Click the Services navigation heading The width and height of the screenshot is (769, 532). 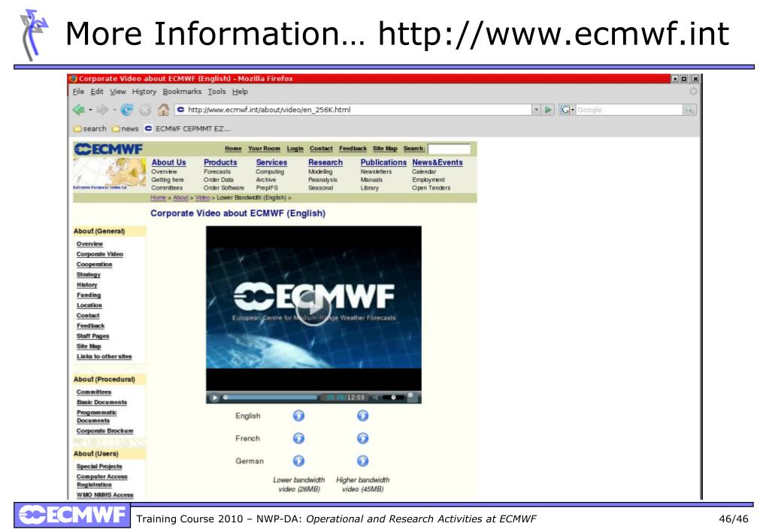tap(271, 162)
